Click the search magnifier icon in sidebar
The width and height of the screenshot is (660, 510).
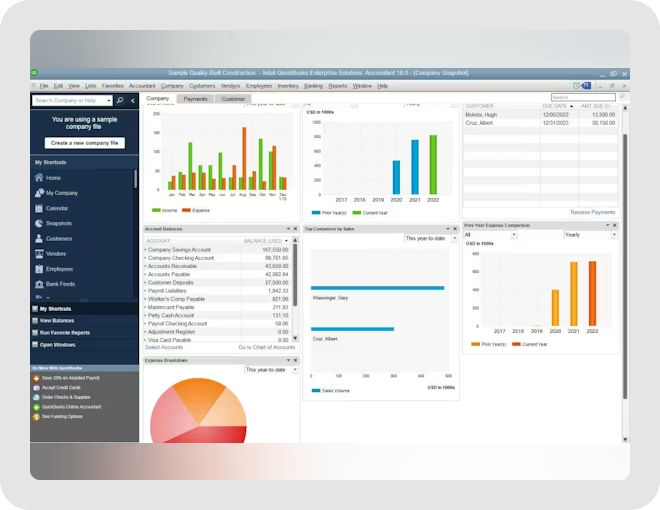click(120, 100)
